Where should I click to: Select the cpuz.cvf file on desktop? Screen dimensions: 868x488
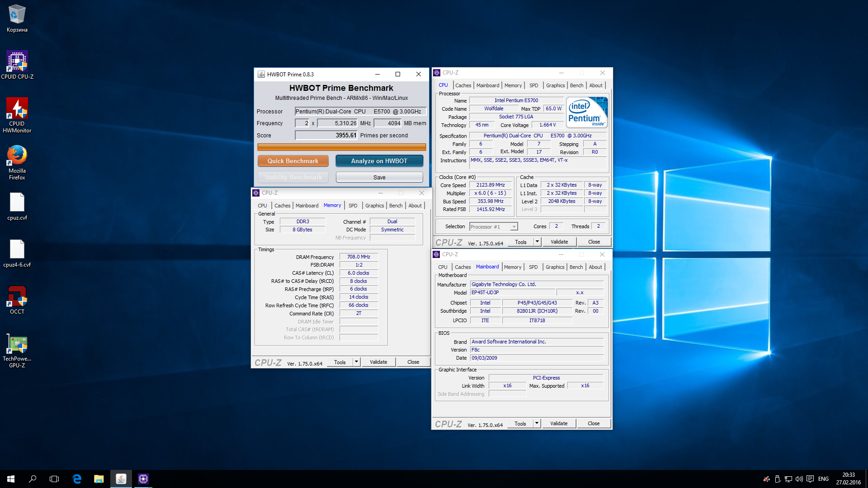click(17, 206)
